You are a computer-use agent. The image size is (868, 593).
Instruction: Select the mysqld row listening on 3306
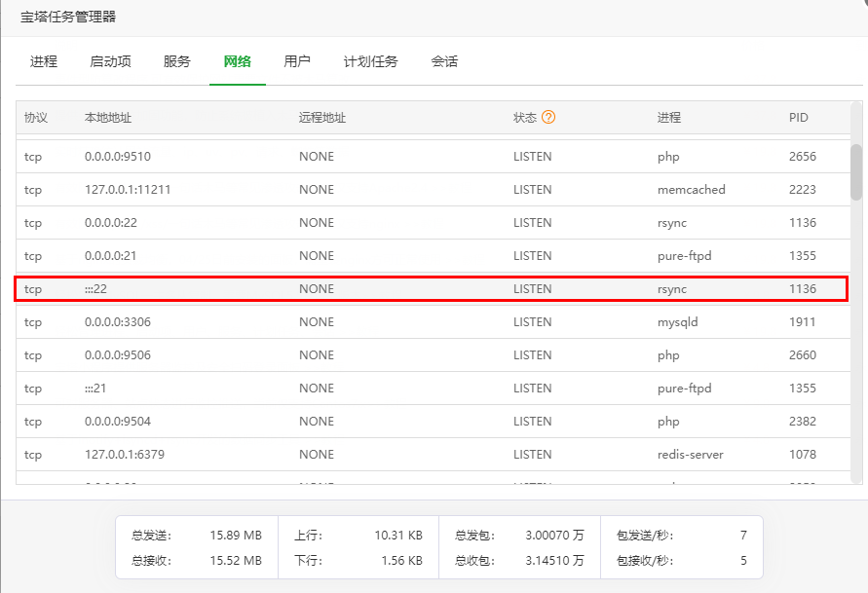click(429, 321)
